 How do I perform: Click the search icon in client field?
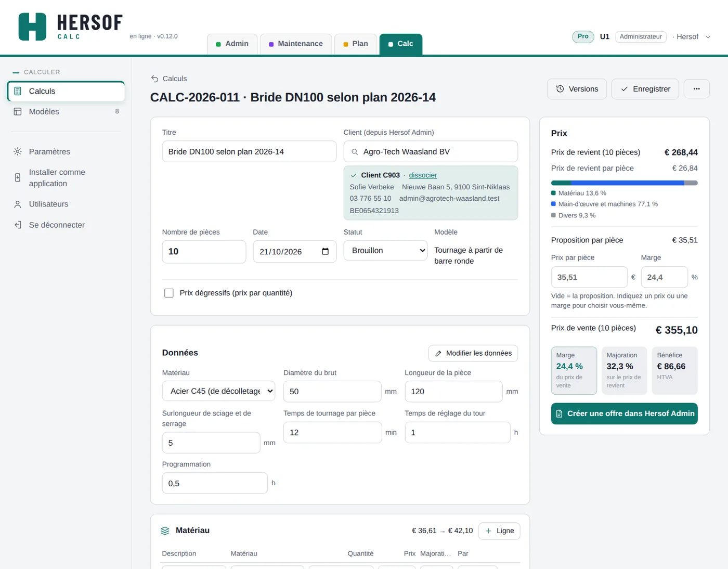[355, 152]
